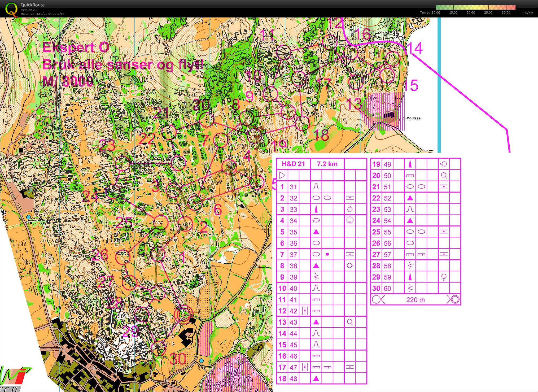This screenshot has width=538, height=392.
Task: Click the Ekspert O map title
Action: point(76,48)
